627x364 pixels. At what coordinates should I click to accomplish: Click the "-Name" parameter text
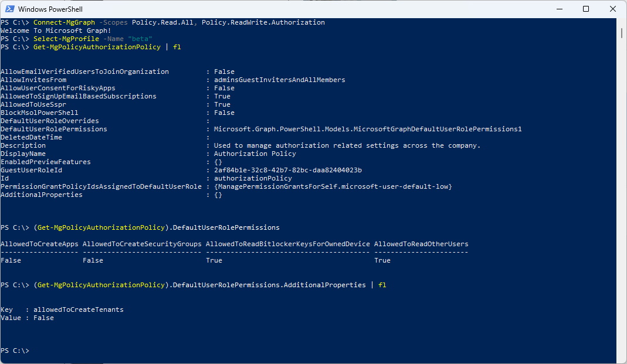click(113, 39)
